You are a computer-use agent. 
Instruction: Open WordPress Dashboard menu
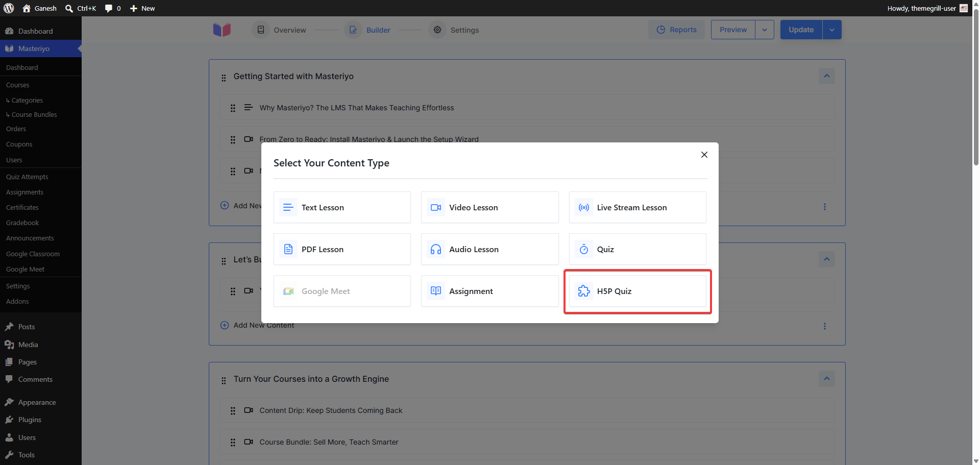coord(41,31)
